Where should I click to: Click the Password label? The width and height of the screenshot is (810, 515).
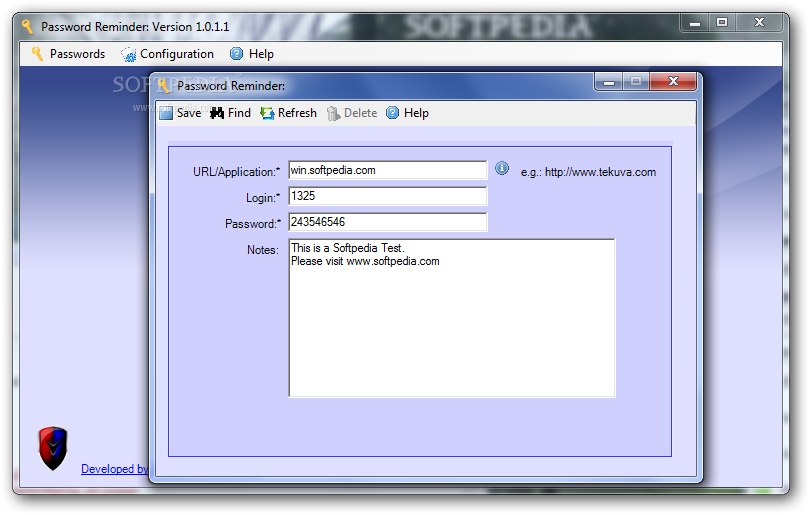pos(253,224)
